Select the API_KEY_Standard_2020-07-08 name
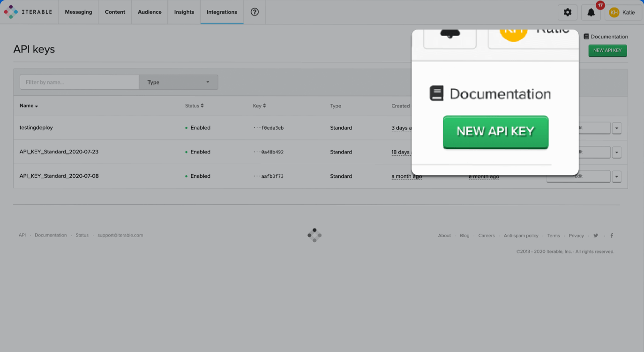This screenshot has width=644, height=352. 59,176
